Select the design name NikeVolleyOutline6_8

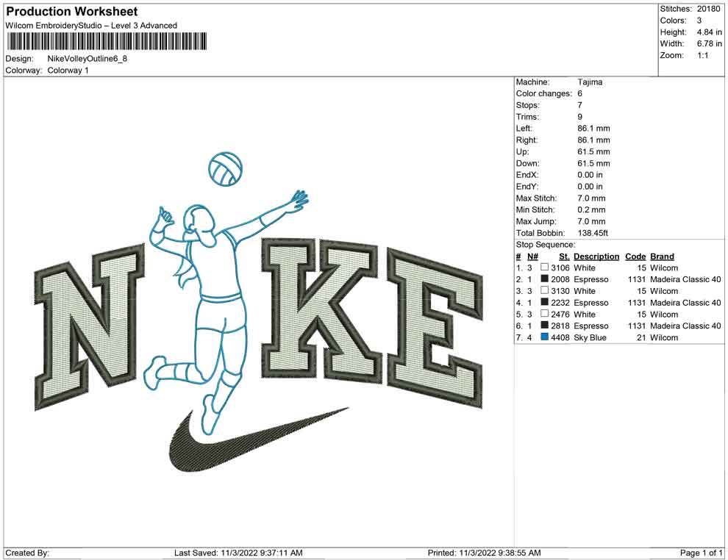point(88,59)
